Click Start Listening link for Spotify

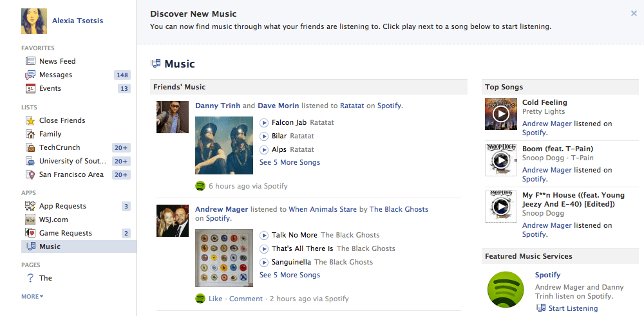573,308
